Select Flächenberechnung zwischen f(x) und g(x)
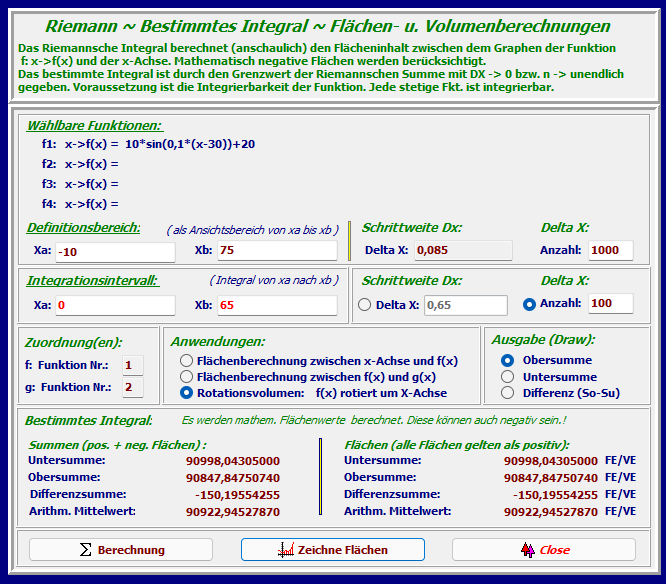Viewport: 666px width, 584px height. click(x=185, y=377)
